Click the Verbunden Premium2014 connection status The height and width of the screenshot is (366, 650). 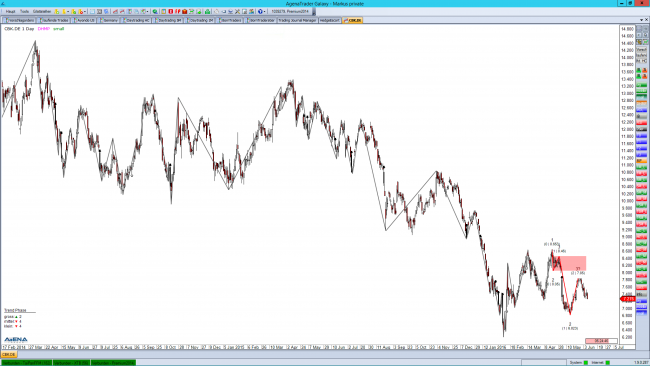tap(113, 363)
